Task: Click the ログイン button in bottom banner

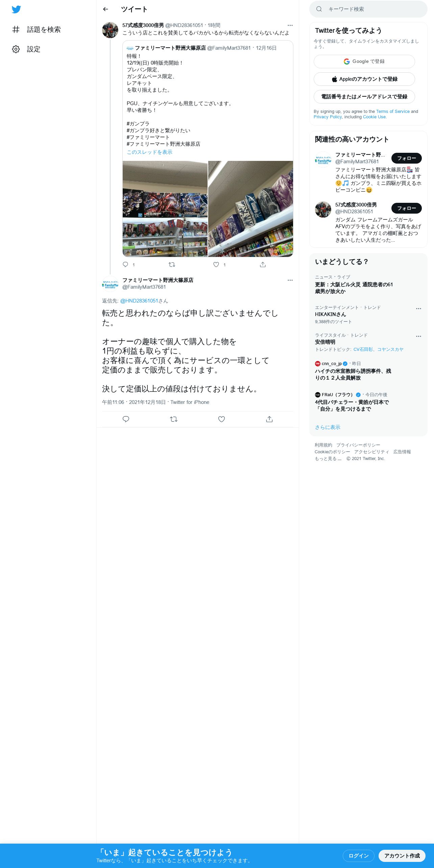Action: point(358,856)
